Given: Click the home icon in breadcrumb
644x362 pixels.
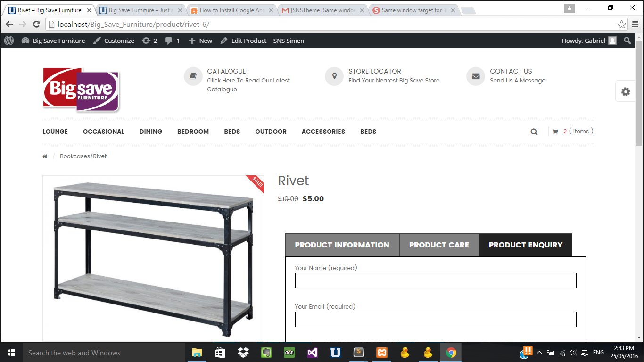Looking at the screenshot, I should tap(45, 156).
